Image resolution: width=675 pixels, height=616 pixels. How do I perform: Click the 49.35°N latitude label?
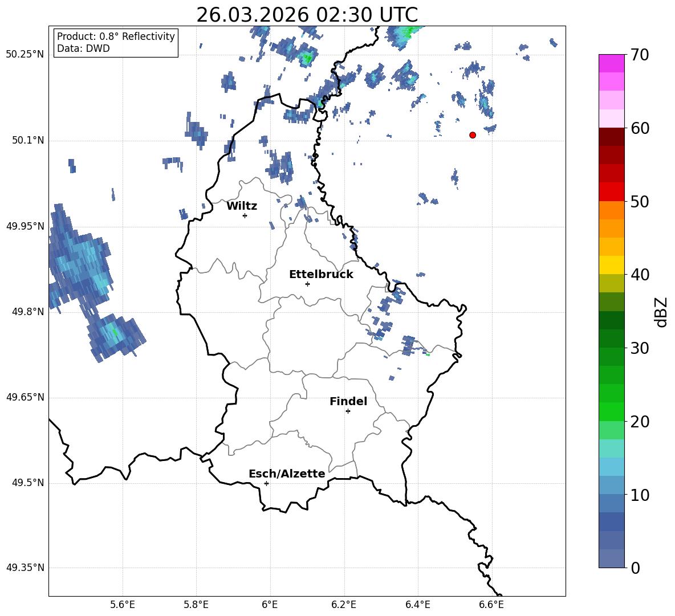point(25,568)
